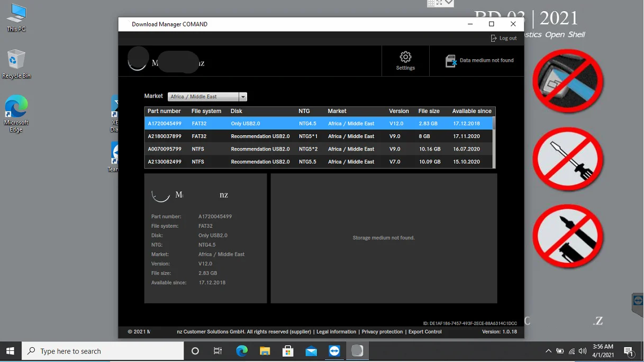The width and height of the screenshot is (644, 362).
Task: Launch Edge from the taskbar
Action: [242, 351]
